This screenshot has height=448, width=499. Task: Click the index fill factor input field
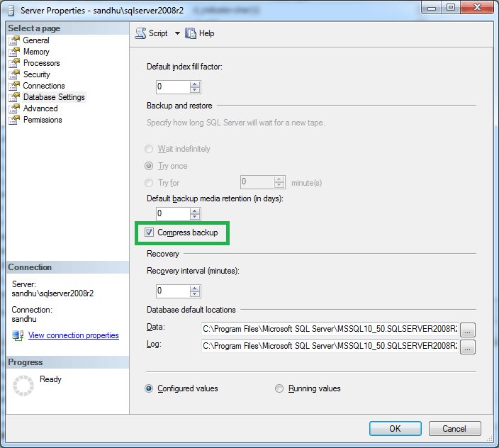[x=173, y=87]
